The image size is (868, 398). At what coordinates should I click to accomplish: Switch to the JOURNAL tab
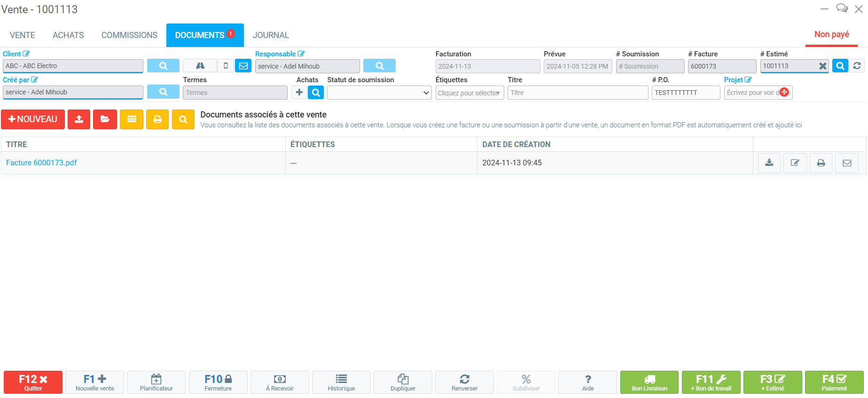271,35
